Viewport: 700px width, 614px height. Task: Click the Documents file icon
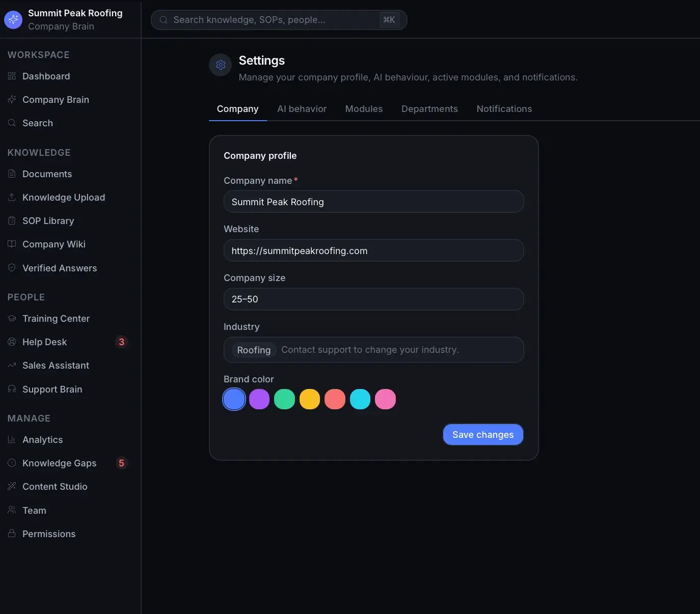(12, 174)
